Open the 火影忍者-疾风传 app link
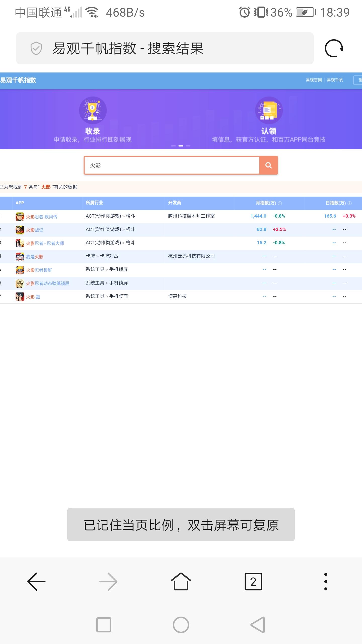Screen dimensions: 362x644 point(42,217)
